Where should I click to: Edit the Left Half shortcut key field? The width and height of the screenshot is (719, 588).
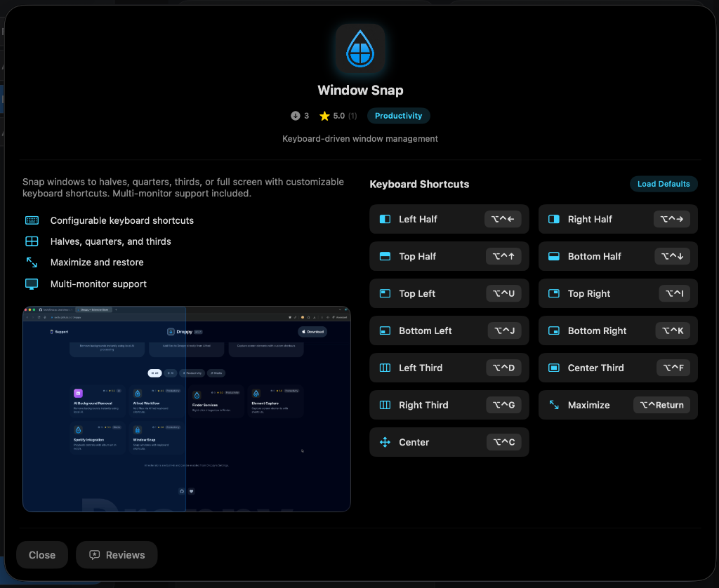[503, 219]
